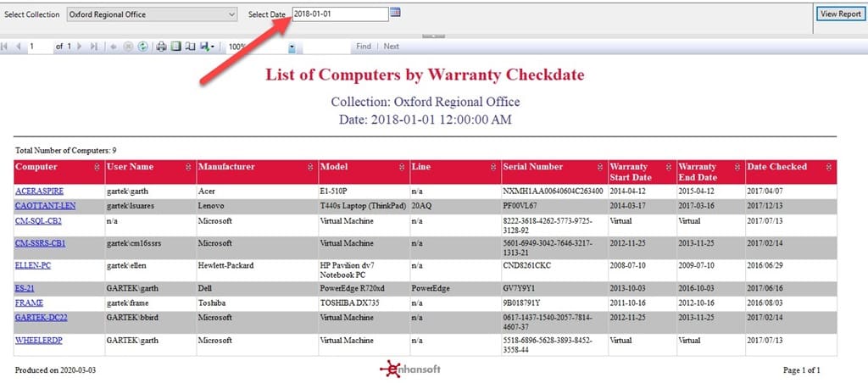Viewport: 868px width, 383px height.
Task: Go to next report page
Action: pos(79,47)
